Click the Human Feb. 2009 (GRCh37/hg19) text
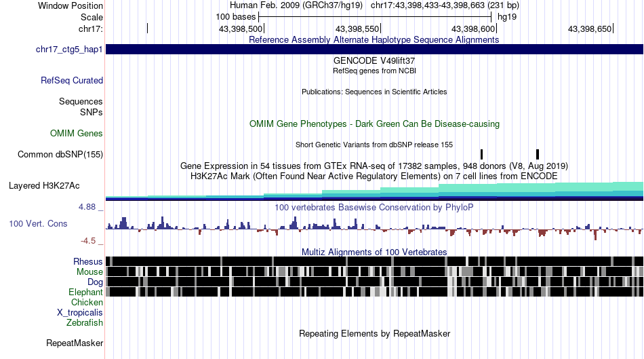The width and height of the screenshot is (644, 359). point(296,5)
